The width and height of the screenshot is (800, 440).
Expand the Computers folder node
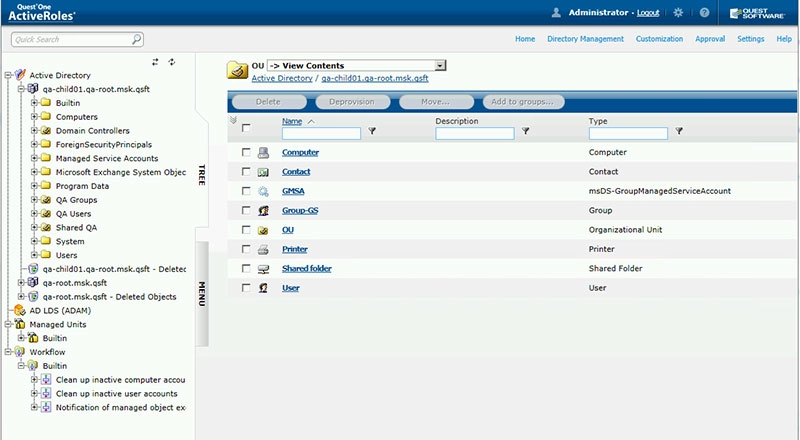point(34,116)
